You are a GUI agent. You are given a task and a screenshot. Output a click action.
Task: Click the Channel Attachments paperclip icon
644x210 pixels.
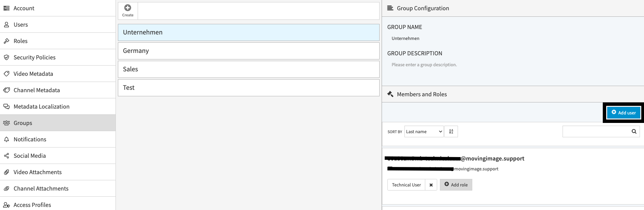[6, 188]
